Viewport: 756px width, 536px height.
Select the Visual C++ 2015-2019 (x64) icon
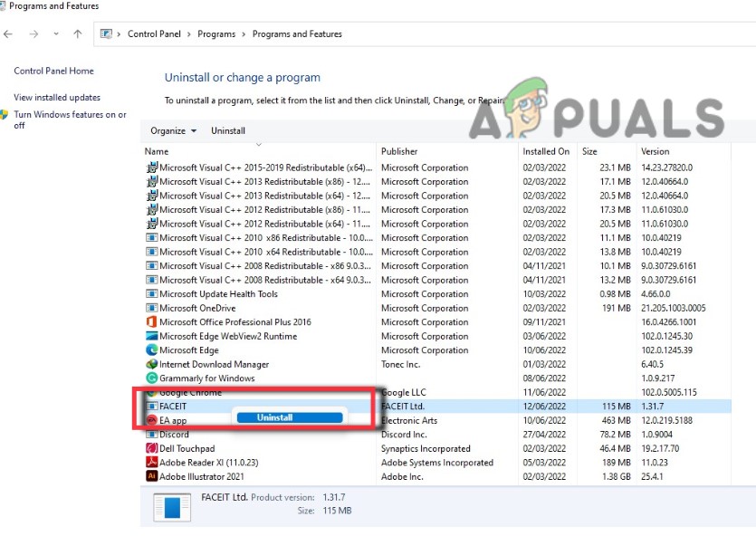click(x=152, y=167)
